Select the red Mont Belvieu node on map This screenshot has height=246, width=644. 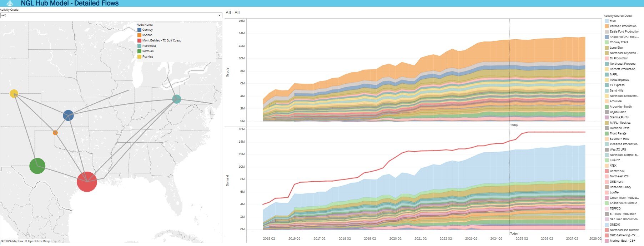coord(87,182)
